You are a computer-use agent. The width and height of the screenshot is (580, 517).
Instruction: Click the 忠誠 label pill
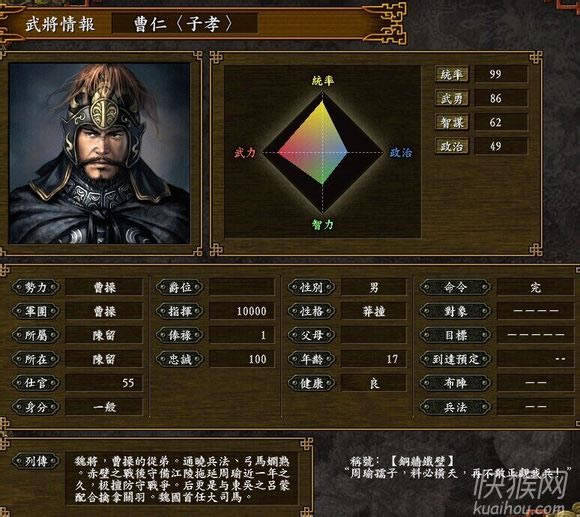(x=180, y=359)
